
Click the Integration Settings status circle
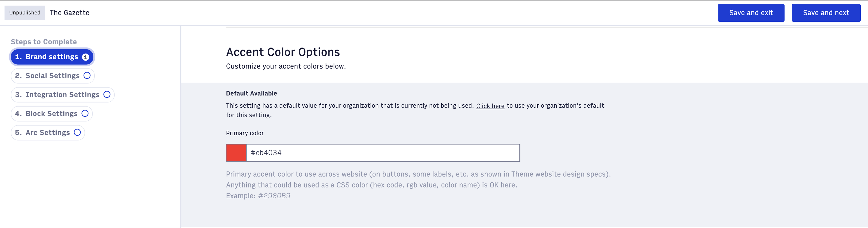(107, 95)
